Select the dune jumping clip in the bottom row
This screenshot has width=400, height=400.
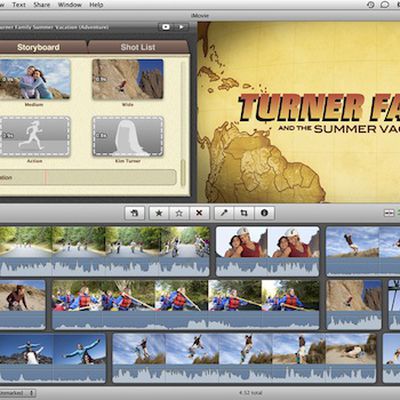click(x=244, y=358)
